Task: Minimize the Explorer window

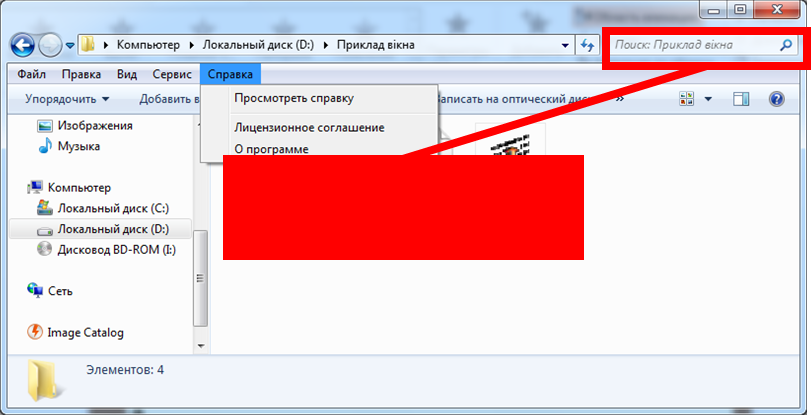Action: (715, 9)
